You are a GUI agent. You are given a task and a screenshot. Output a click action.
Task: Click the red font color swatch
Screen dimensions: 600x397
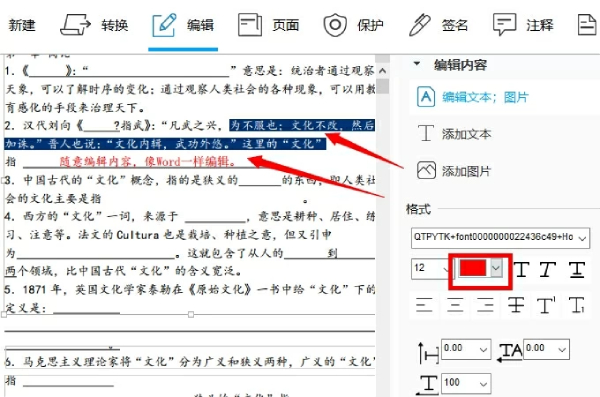(x=473, y=268)
